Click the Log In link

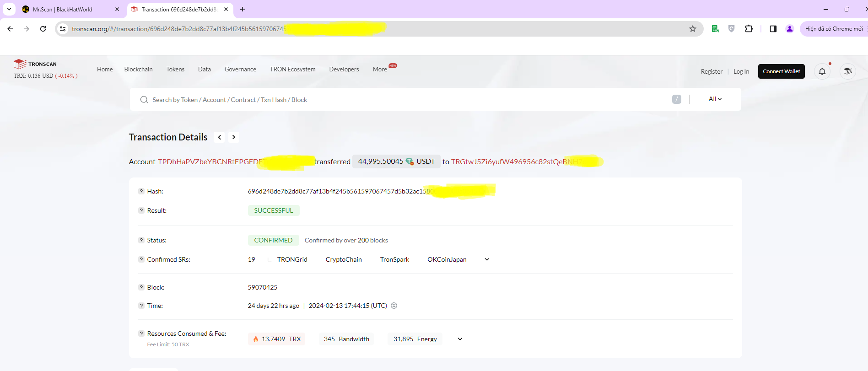(741, 71)
